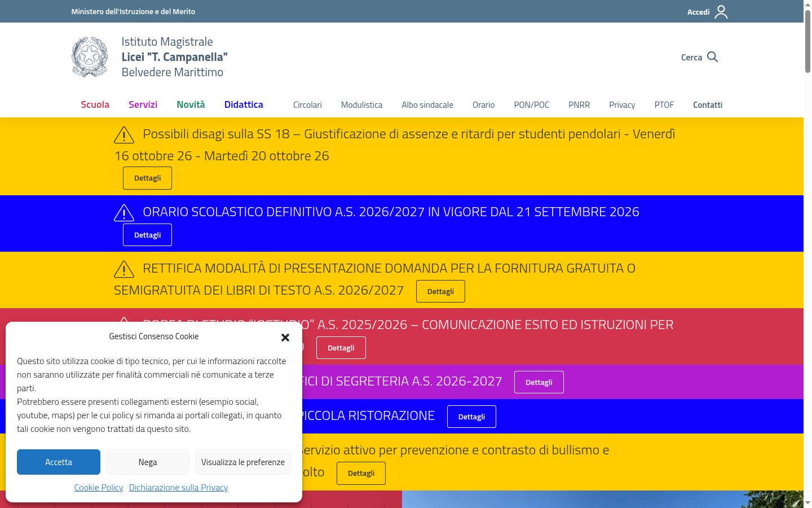Screen dimensions: 812x508
Task: Open the PON/POC link
Action: [531, 105]
